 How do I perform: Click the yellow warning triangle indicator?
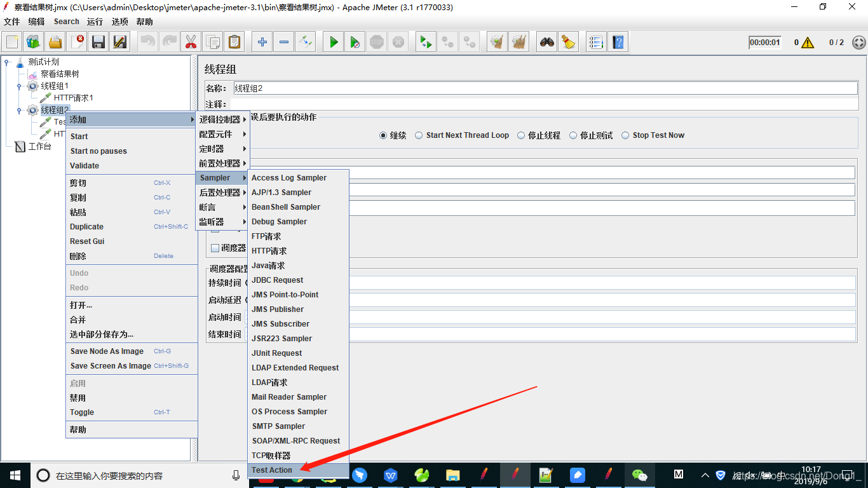(808, 43)
